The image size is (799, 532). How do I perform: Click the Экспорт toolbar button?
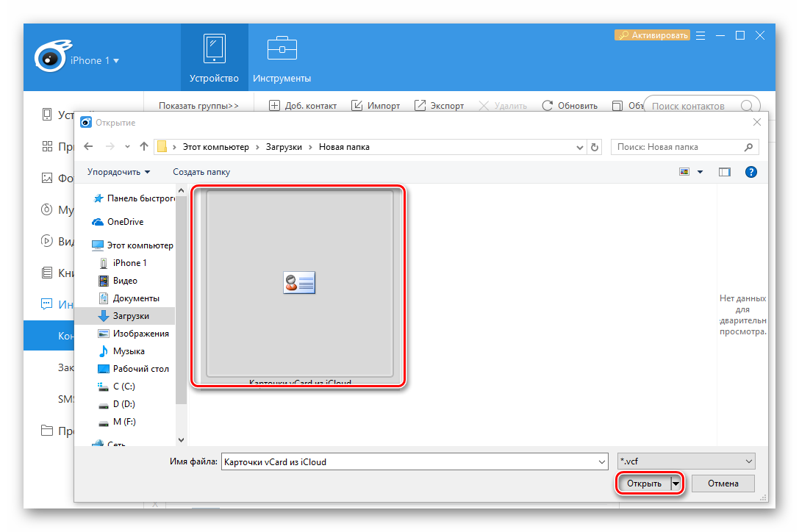click(439, 106)
